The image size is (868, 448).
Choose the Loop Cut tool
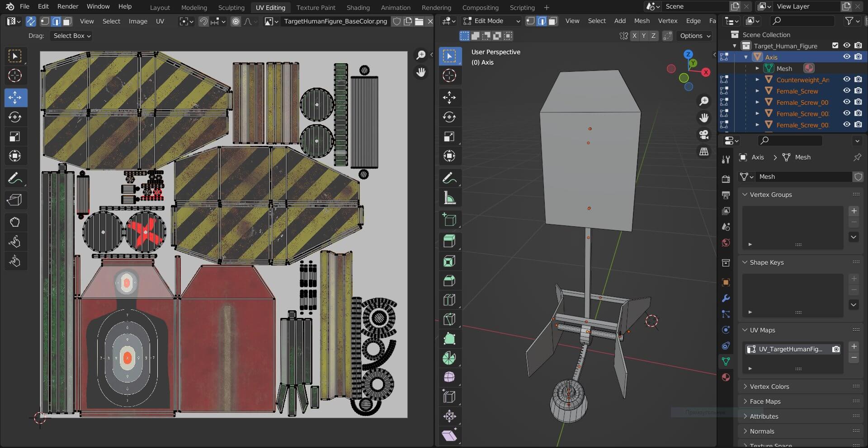coord(449,300)
